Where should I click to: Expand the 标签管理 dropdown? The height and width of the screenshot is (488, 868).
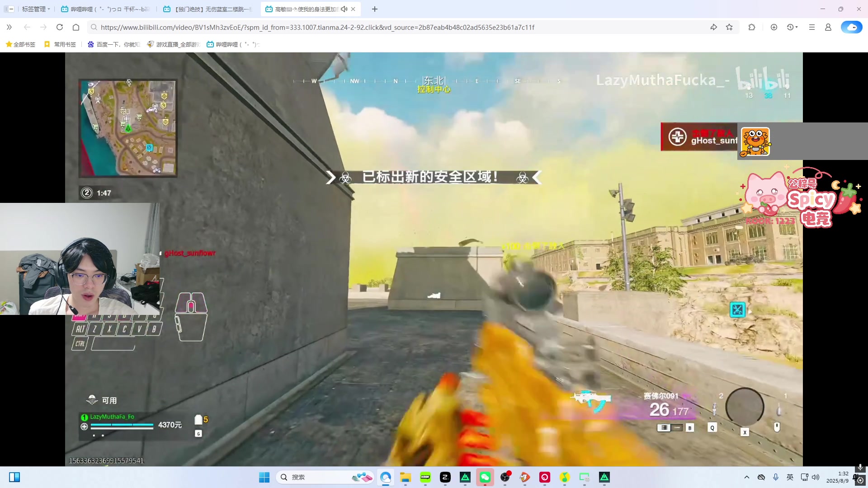(36, 9)
